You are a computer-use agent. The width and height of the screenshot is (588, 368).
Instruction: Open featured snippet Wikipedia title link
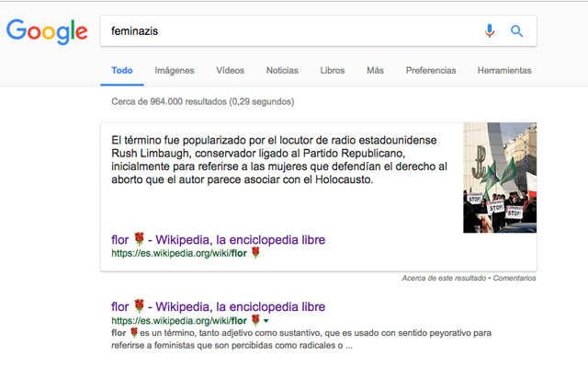tap(219, 239)
